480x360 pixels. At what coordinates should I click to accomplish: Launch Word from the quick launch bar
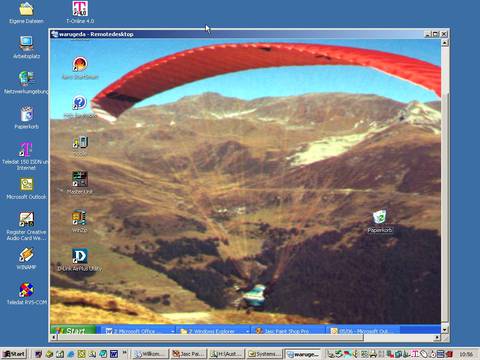114,354
